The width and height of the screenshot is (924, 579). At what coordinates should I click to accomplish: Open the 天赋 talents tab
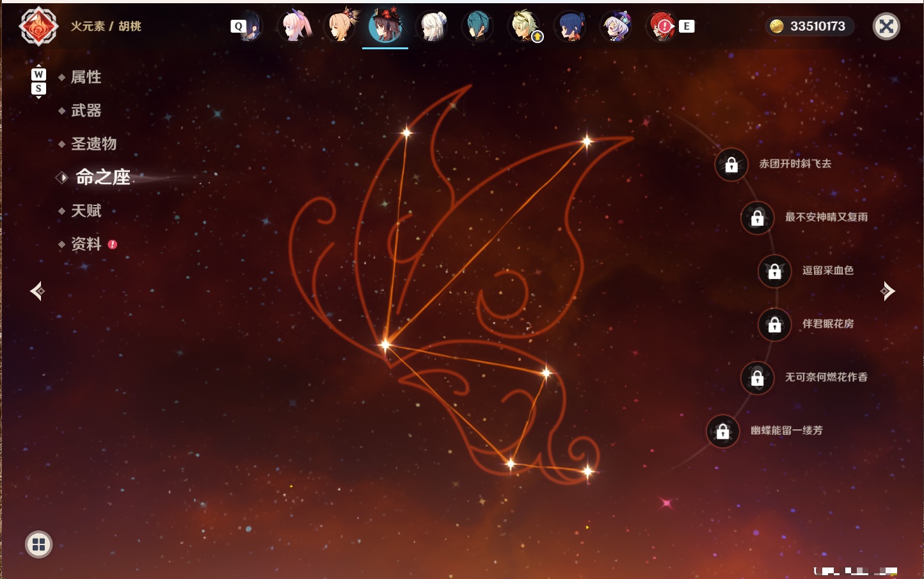[86, 210]
